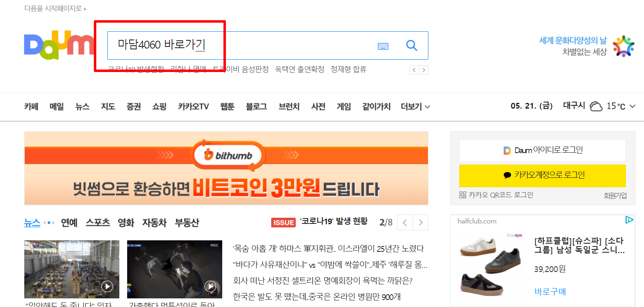Open the virtual keyboard icon in search box
The width and height of the screenshot is (644, 307).
tap(383, 46)
